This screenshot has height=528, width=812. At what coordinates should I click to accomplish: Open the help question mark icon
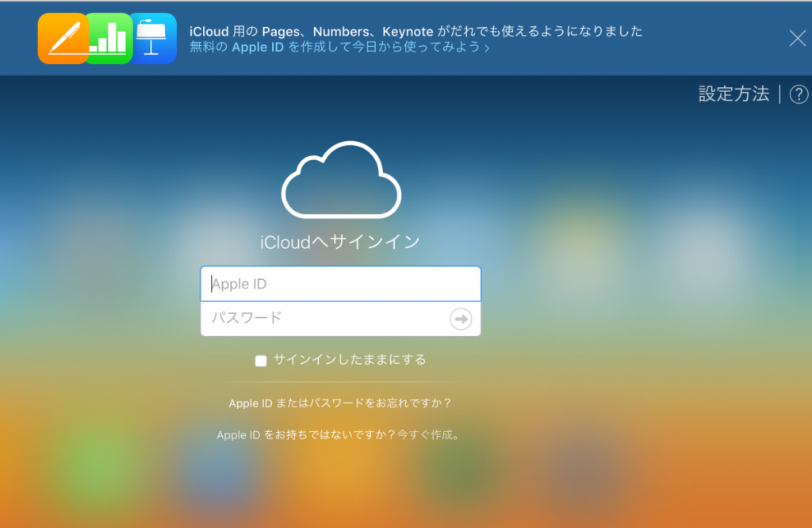(799, 94)
